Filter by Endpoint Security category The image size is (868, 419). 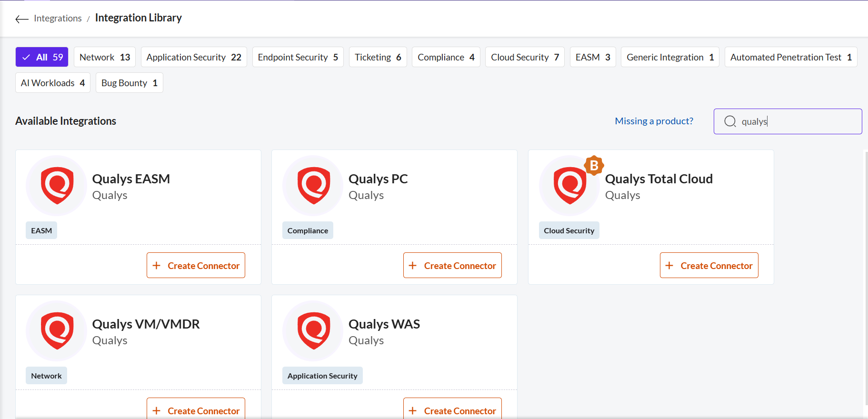click(x=298, y=57)
